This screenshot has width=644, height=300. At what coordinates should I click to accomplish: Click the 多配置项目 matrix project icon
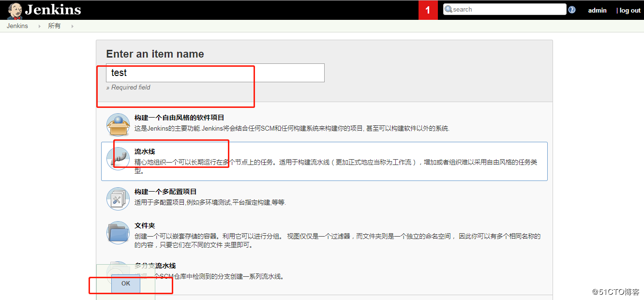click(x=118, y=198)
